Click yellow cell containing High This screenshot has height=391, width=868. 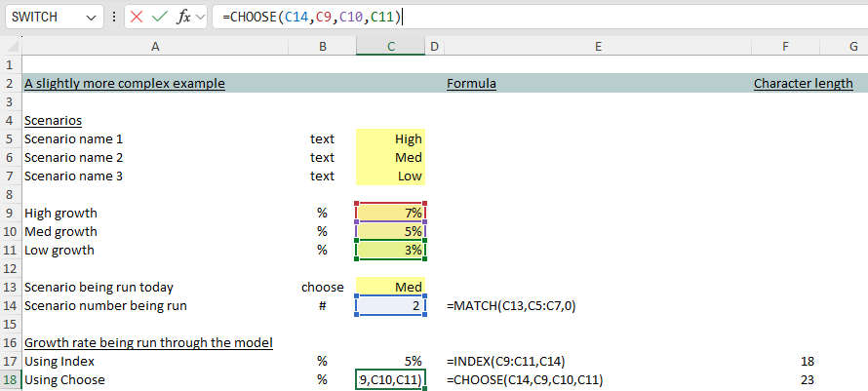390,139
